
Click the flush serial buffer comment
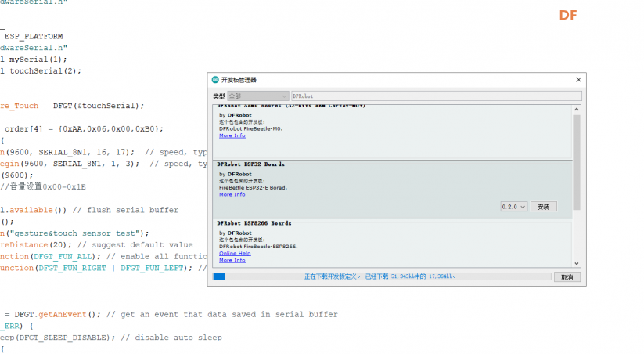tap(125, 210)
